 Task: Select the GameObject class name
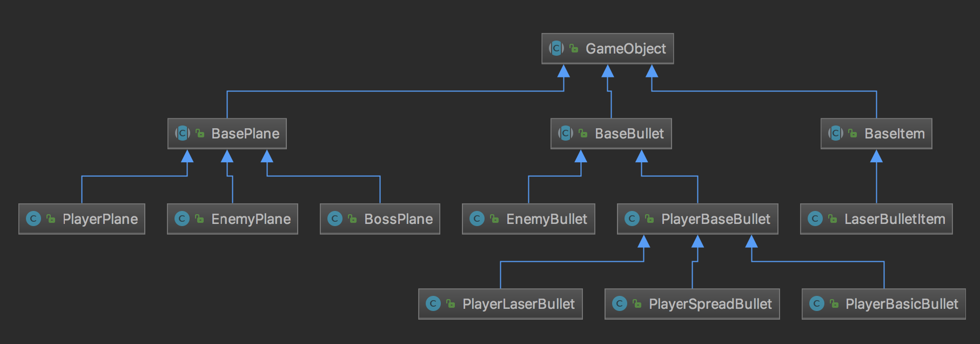626,49
